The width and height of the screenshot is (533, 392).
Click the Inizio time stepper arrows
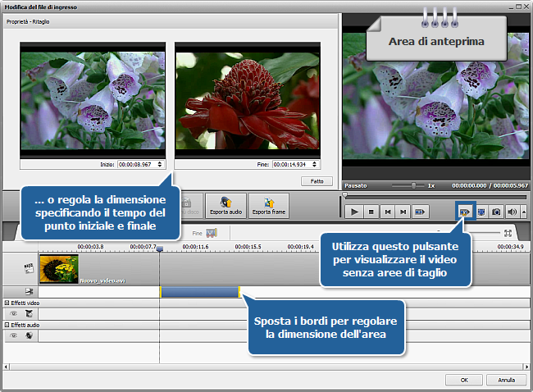tap(158, 164)
